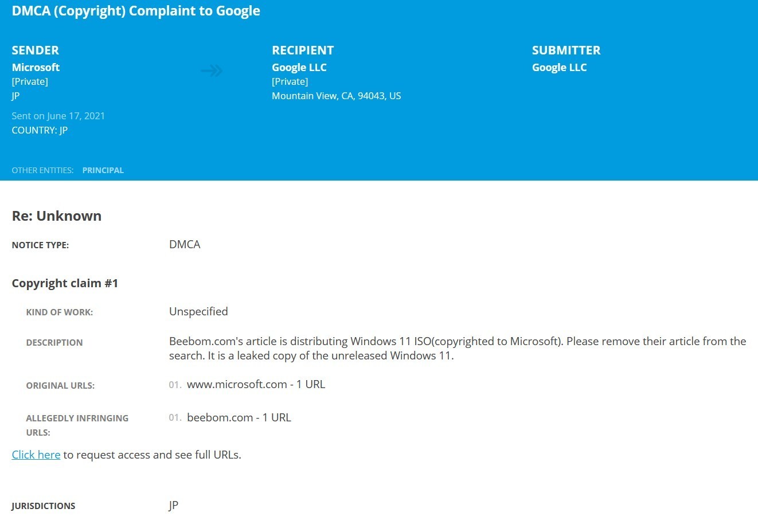Click the 'Re: Unknown' heading
Image resolution: width=758 pixels, height=532 pixels.
point(57,216)
